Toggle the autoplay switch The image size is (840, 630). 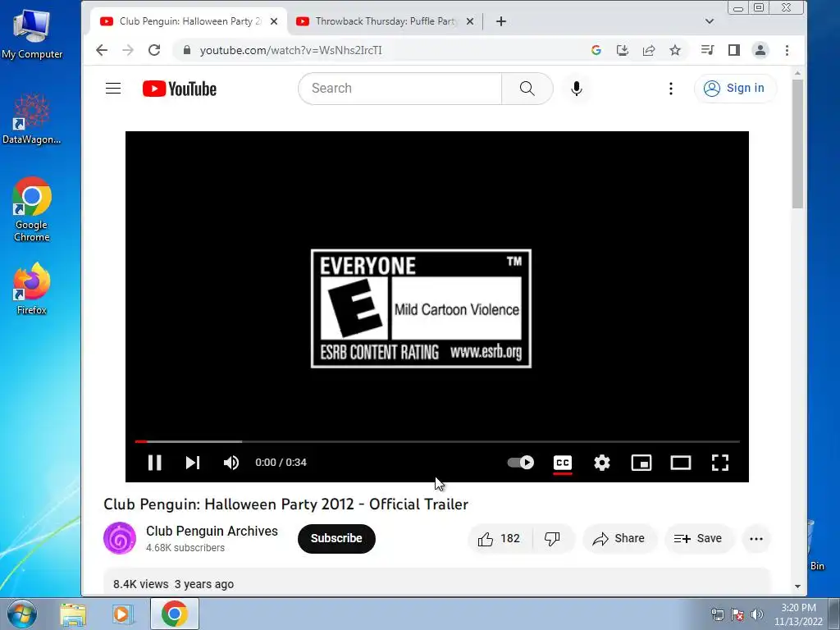pyautogui.click(x=521, y=463)
